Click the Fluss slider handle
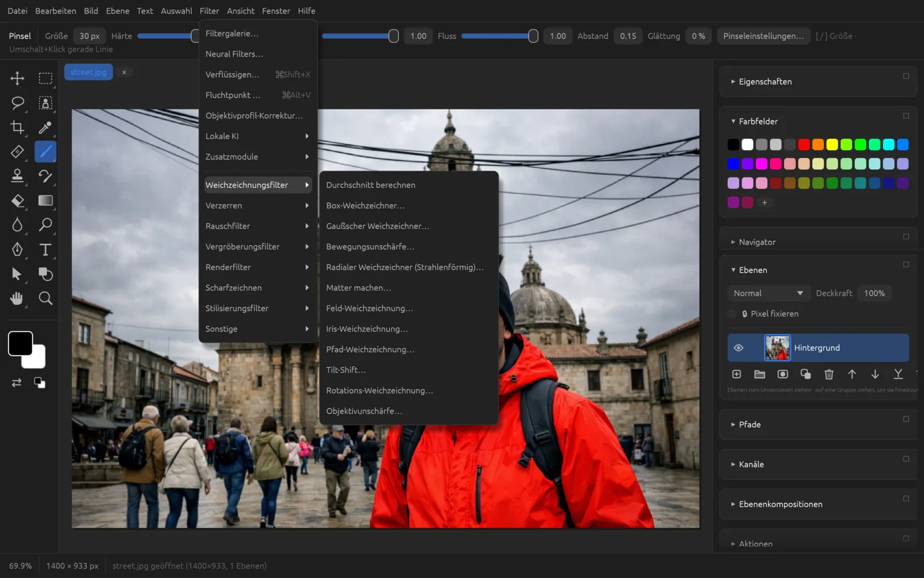Image resolution: width=924 pixels, height=578 pixels. point(533,36)
